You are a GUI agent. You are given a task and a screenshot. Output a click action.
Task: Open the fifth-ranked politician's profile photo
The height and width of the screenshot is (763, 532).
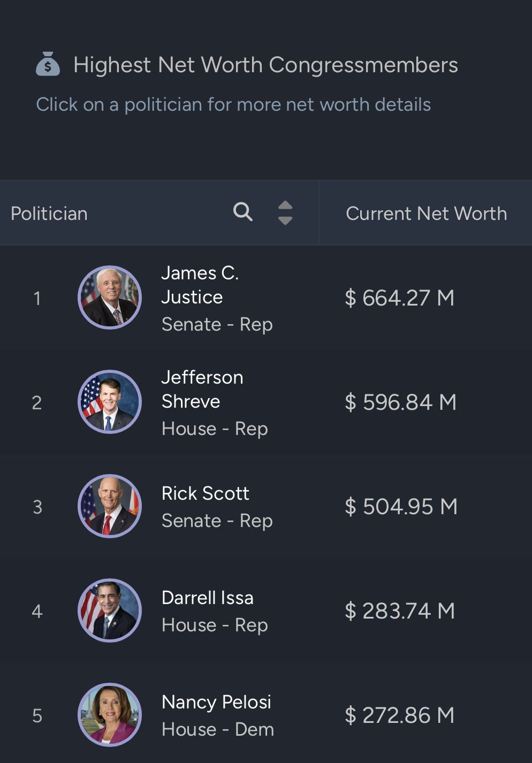110,715
